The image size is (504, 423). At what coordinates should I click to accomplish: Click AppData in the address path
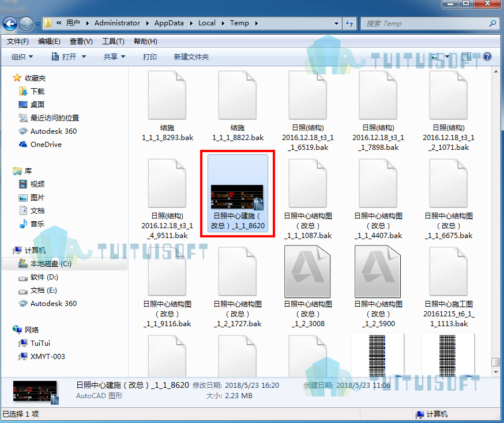coord(169,23)
